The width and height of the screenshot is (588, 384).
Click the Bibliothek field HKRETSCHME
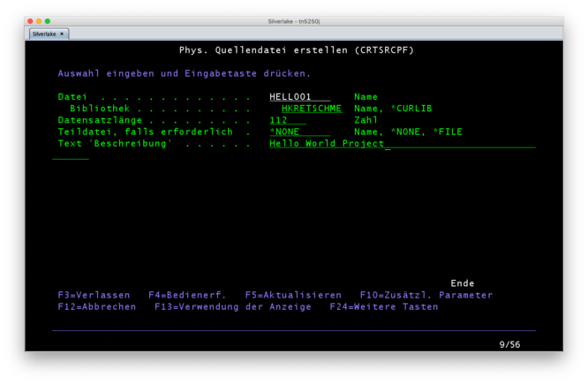point(312,109)
